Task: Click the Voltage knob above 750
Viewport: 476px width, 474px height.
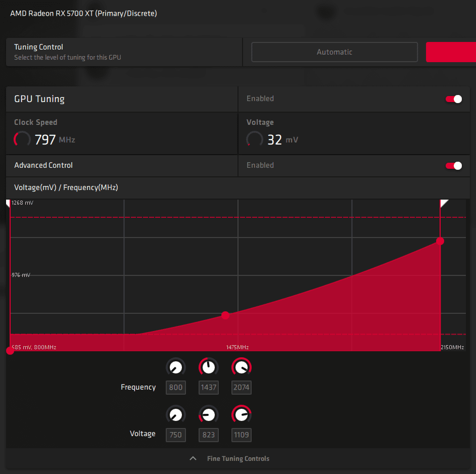Action: [x=176, y=414]
